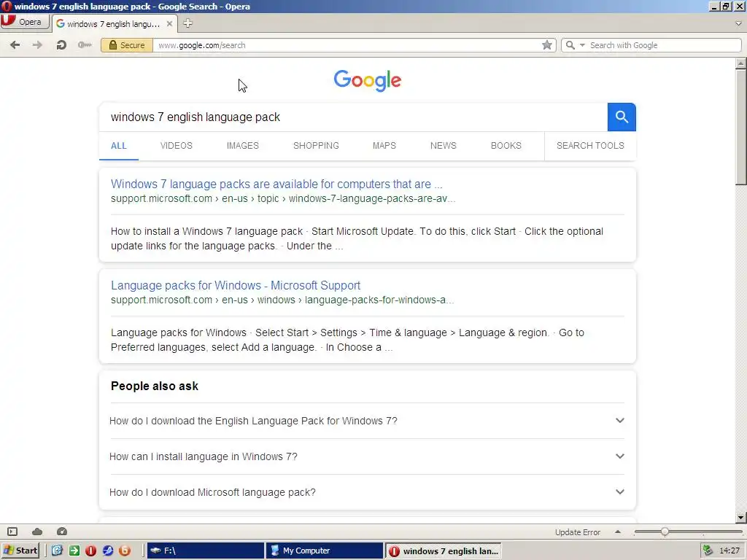Switch to My Computer taskbar window
The width and height of the screenshot is (747, 560).
325,551
